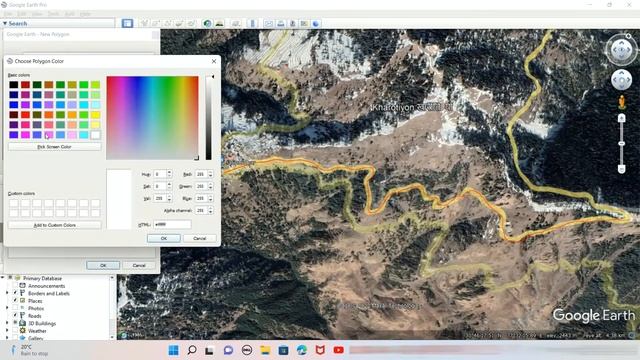Click the blue Earth globe toolbar icon
The width and height of the screenshot is (640, 360).
[x=316, y=23]
